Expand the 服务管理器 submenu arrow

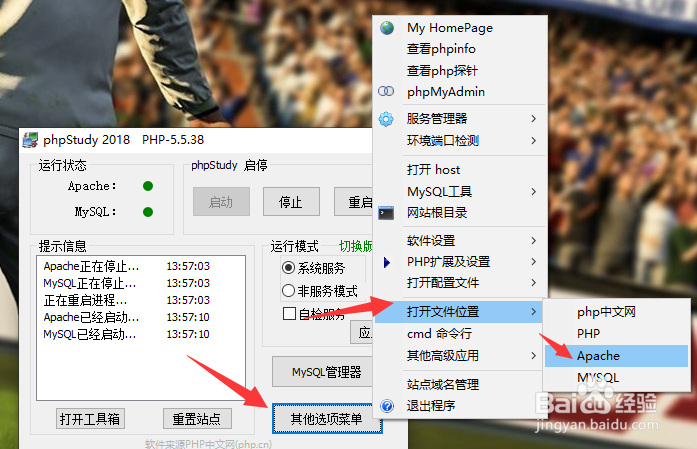(x=533, y=119)
